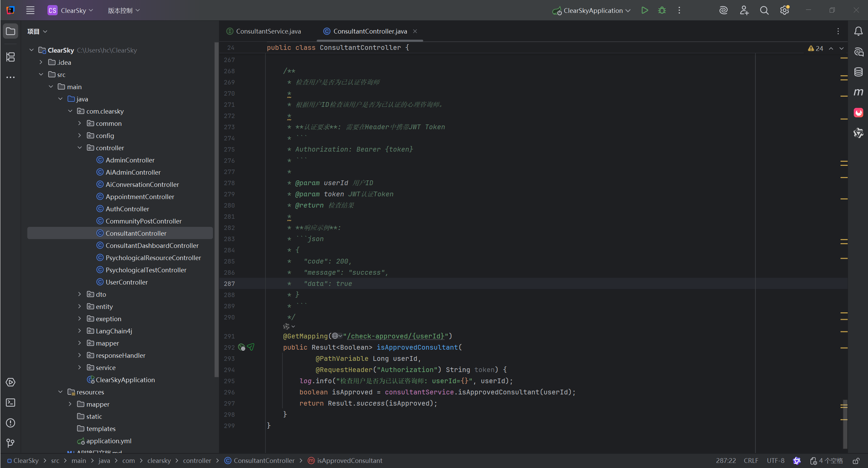Viewport: 868px width, 468px height.
Task: Open the Terminal tool window
Action: point(11,403)
